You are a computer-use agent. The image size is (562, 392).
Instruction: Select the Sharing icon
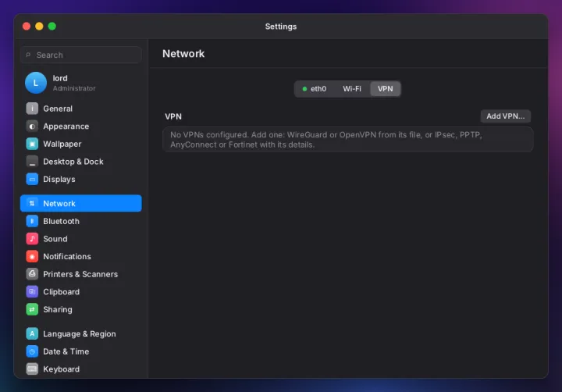pyautogui.click(x=32, y=309)
